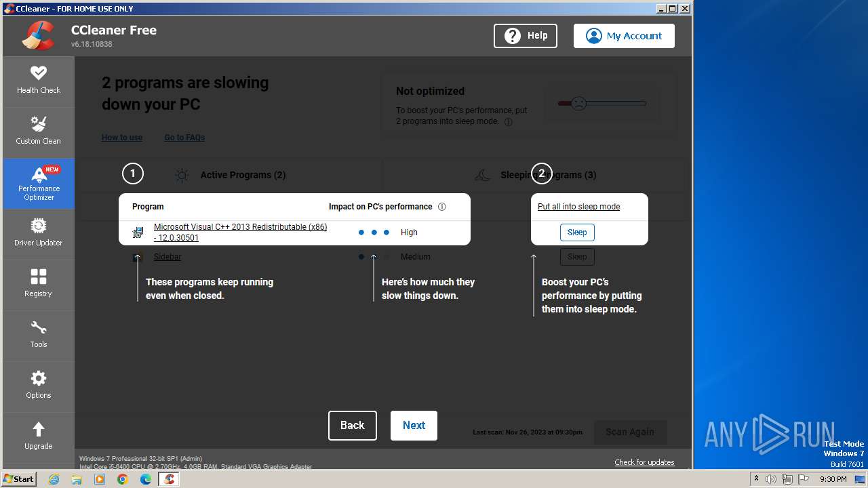Click the Sidebar program icon
The height and width of the screenshot is (488, 868).
pyautogui.click(x=138, y=257)
